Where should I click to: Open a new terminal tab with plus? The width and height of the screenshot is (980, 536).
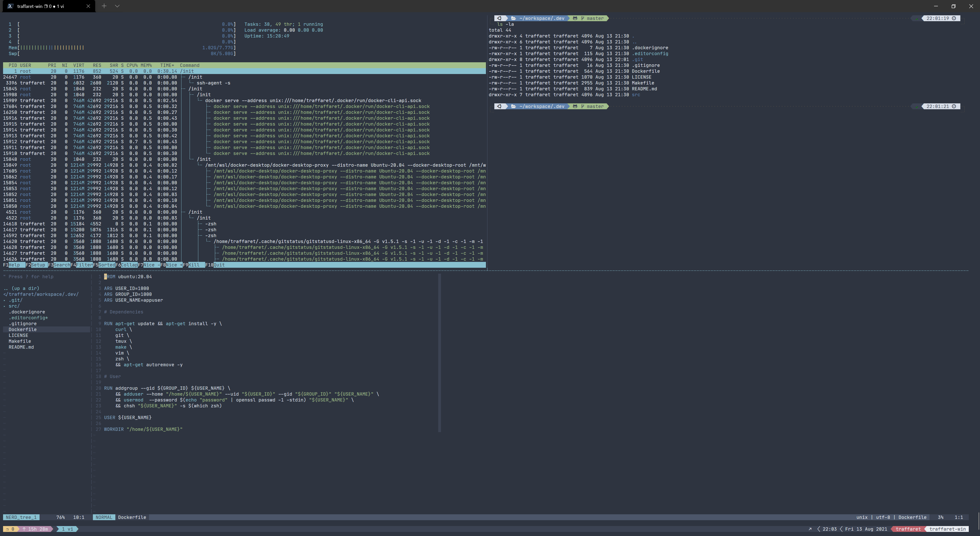click(104, 6)
